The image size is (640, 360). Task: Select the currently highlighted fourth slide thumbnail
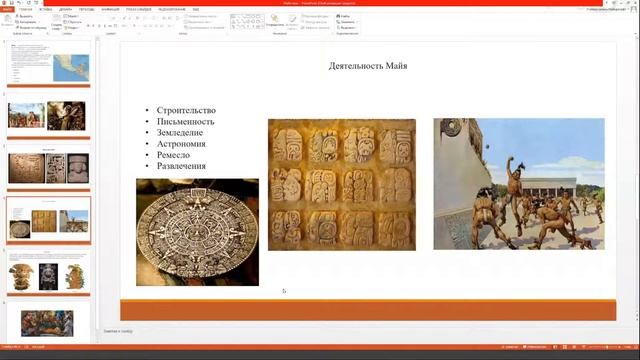(49, 220)
